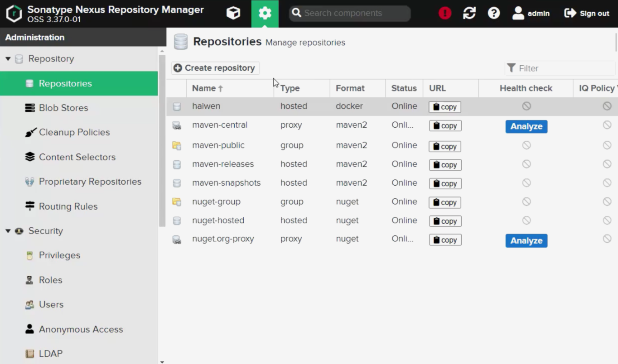The width and height of the screenshot is (618, 364).
Task: Sort by the Format column header
Action: click(357, 88)
